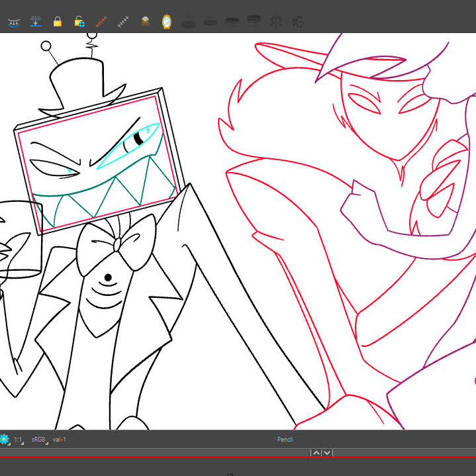Click the curved merge-arrows icon in toolbar
Image resolution: width=476 pixels, height=476 pixels.
tap(14, 22)
